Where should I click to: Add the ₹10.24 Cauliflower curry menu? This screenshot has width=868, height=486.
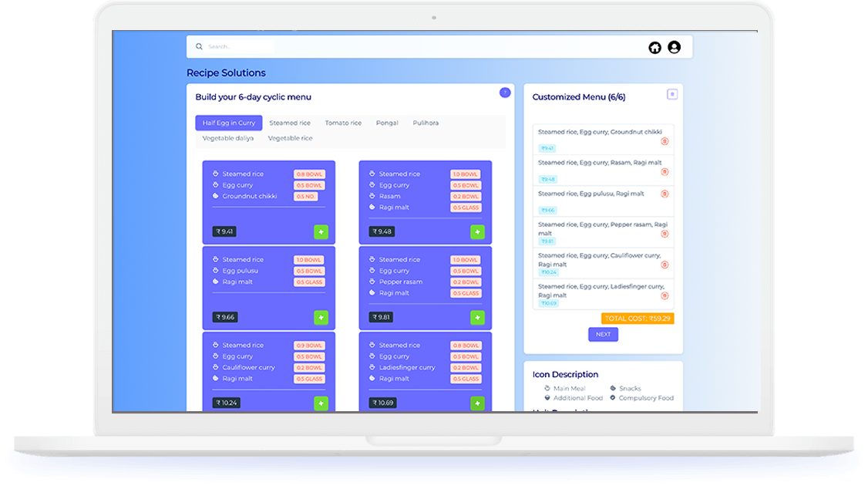[x=321, y=403]
